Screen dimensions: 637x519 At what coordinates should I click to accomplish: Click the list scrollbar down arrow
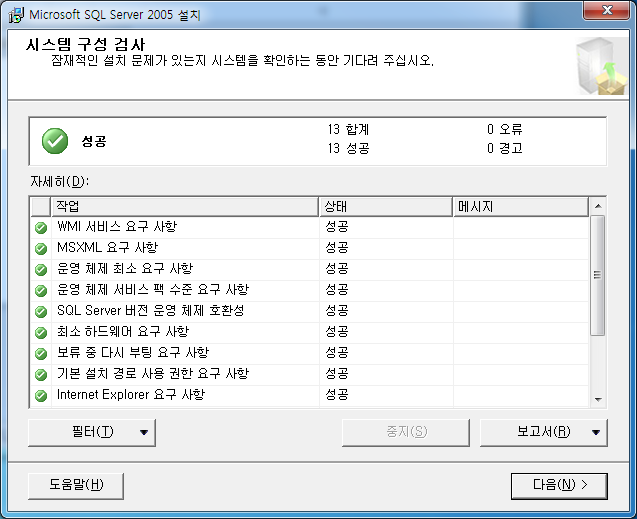[x=598, y=399]
